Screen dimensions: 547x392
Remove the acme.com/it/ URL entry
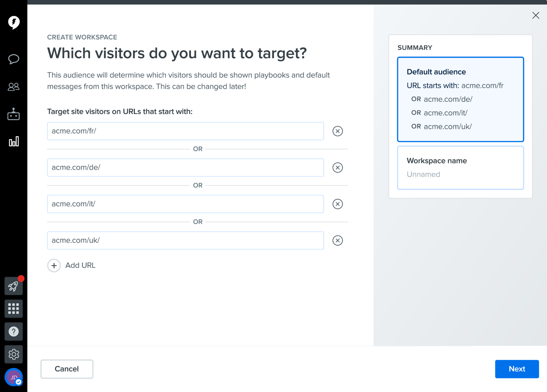(x=337, y=204)
